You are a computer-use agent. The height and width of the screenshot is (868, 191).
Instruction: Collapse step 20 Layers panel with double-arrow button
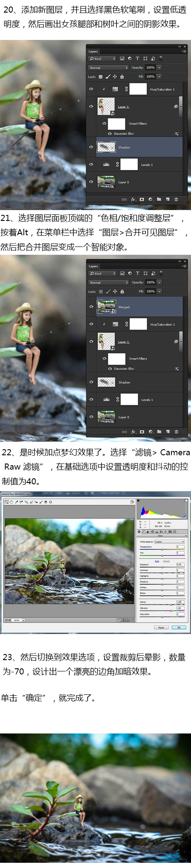(x=180, y=46)
